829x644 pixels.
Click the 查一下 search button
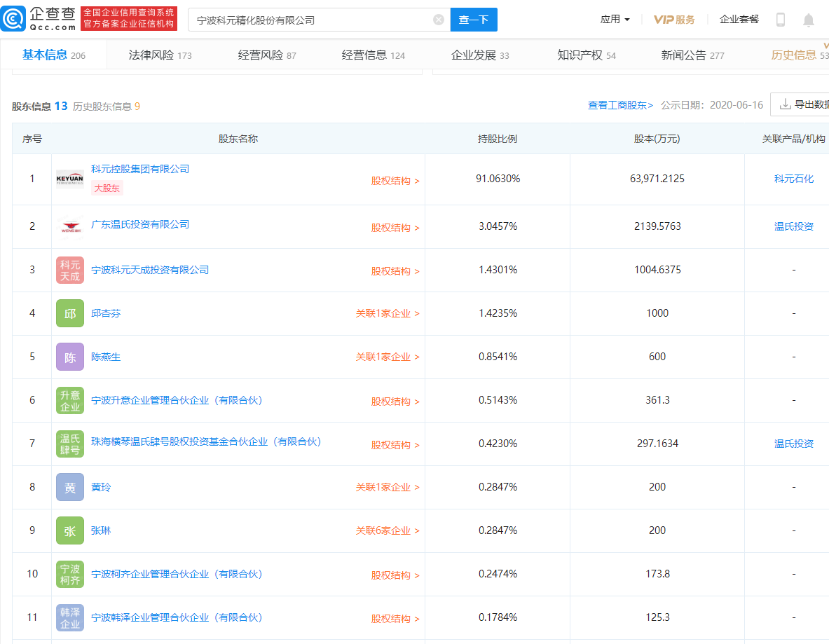click(474, 20)
